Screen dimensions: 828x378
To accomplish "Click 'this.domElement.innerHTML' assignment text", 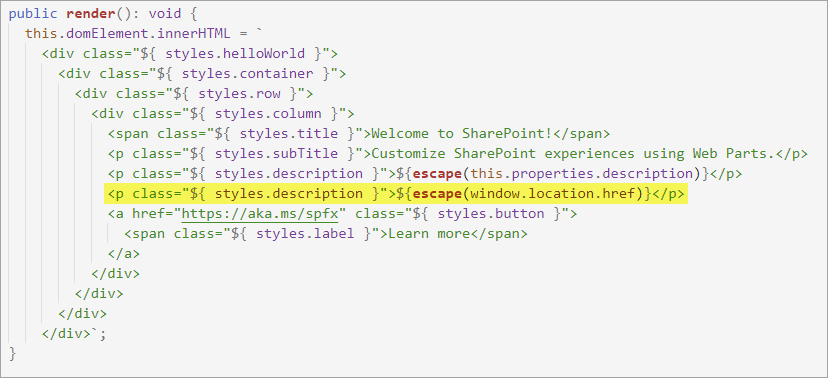I will click(128, 33).
